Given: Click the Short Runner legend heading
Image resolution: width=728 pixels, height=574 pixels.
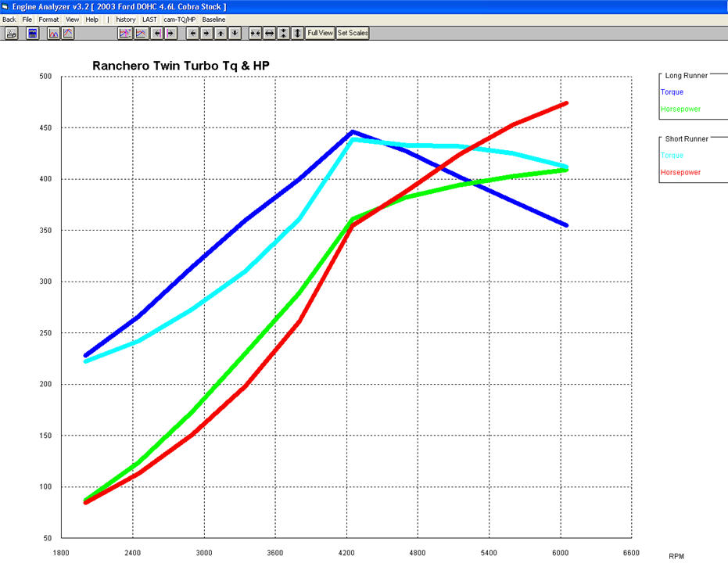Looking at the screenshot, I should 687,139.
